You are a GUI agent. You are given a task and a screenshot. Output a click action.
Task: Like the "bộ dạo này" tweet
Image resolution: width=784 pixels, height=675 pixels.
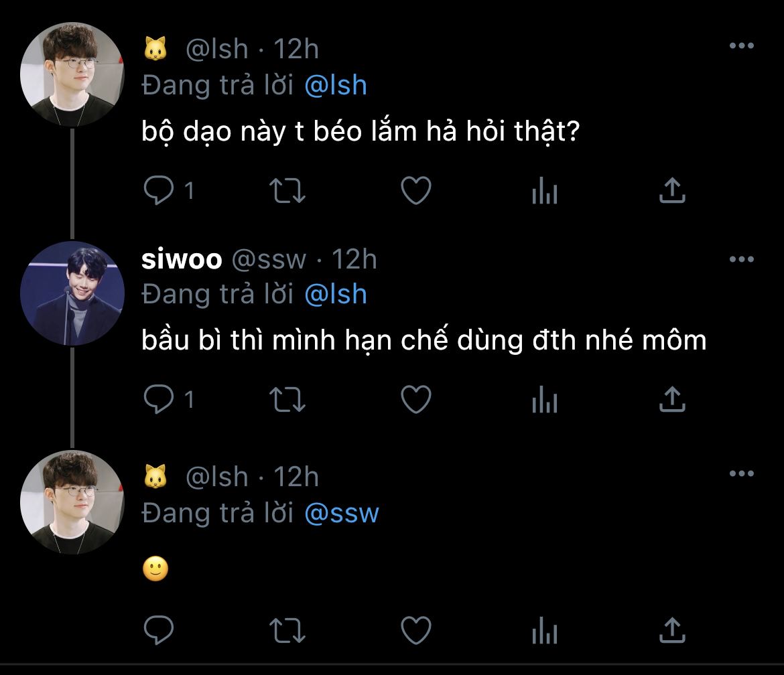tap(415, 191)
